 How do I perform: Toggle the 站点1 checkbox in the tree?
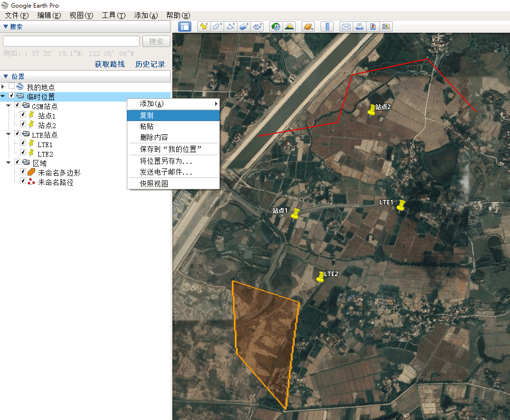[x=23, y=114]
